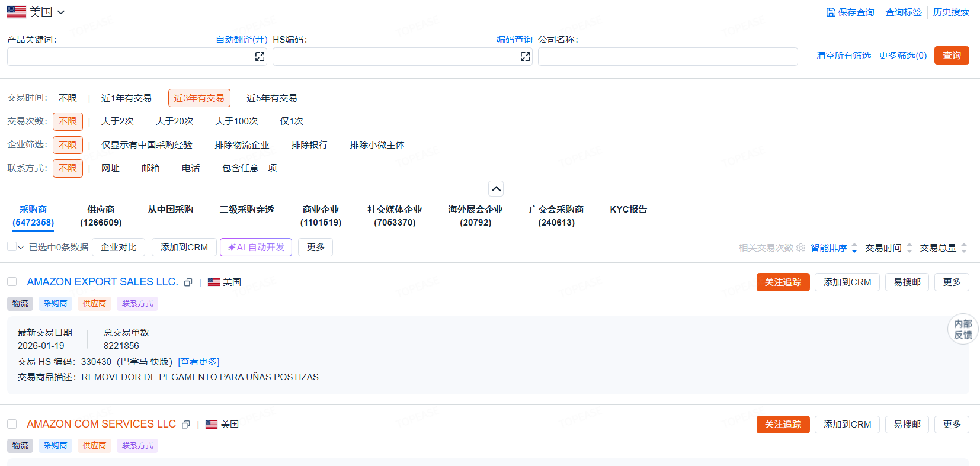Click expand icon in product keyword field
Screen dimensions: 980x466
coord(260,57)
